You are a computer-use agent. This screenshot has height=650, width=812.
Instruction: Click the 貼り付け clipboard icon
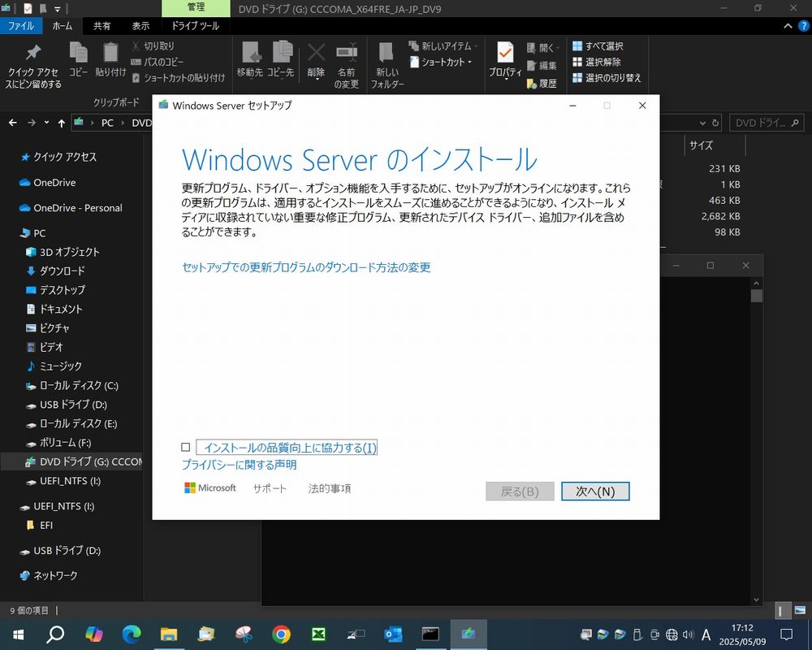coord(110,52)
